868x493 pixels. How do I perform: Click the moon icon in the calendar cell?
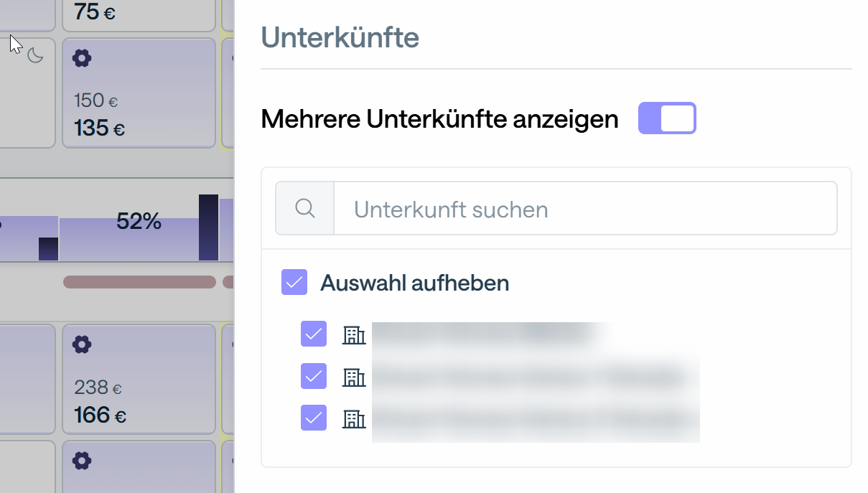[x=35, y=56]
